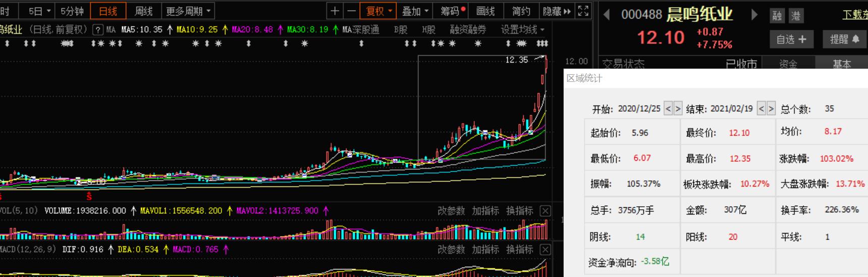
Task: Close the MACD indicator panel
Action: pyautogui.click(x=545, y=250)
